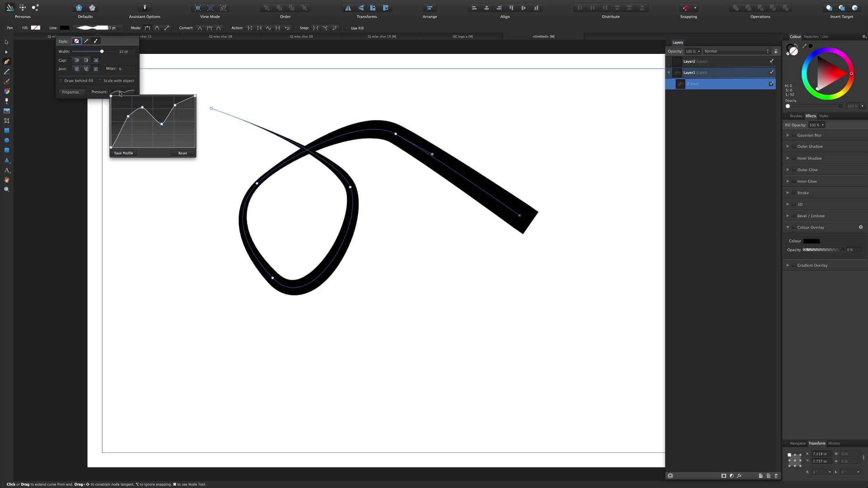This screenshot has height=488, width=868.
Task: Select the Pen tool
Action: (x=7, y=62)
